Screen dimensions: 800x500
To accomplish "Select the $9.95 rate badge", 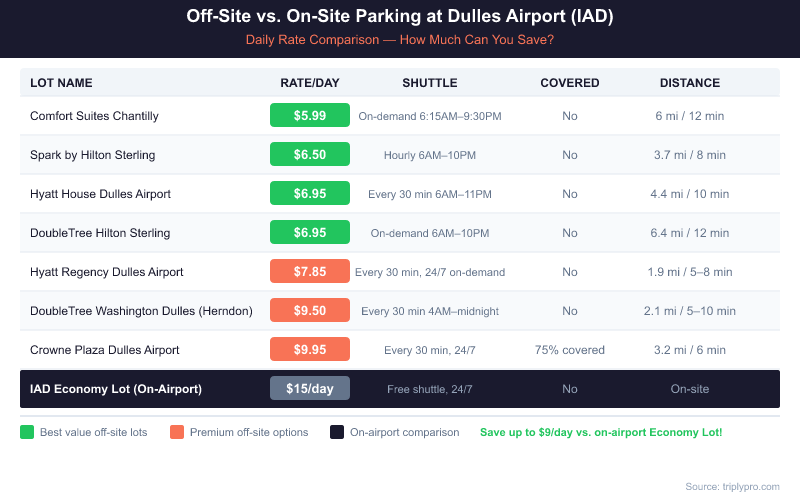I will tap(310, 350).
